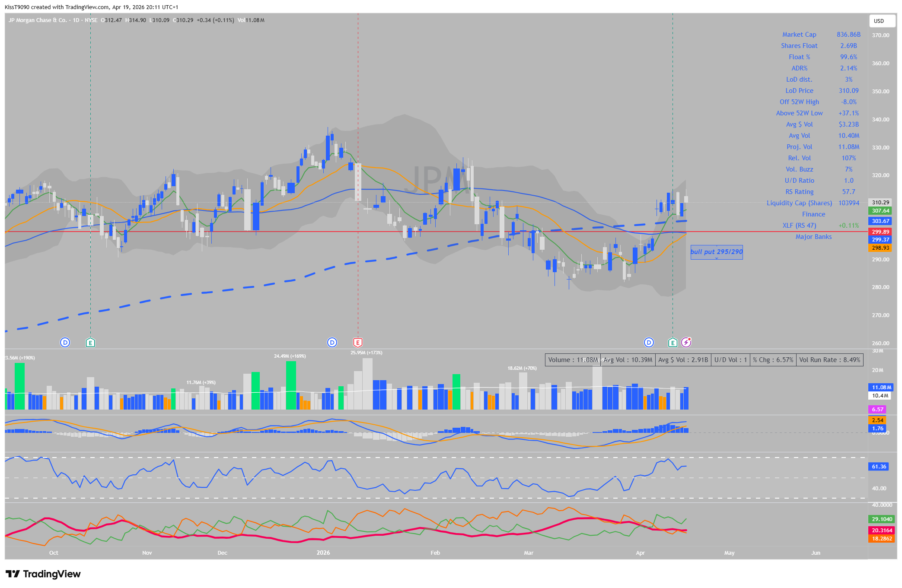Click the red 299.89 price axis label
902x588 pixels.
[x=880, y=232]
